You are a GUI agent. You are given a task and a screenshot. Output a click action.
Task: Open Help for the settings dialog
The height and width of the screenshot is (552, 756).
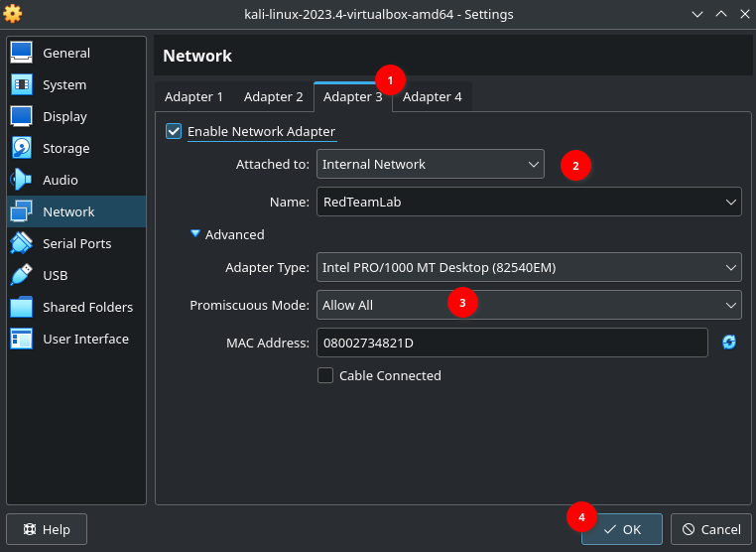click(x=47, y=529)
